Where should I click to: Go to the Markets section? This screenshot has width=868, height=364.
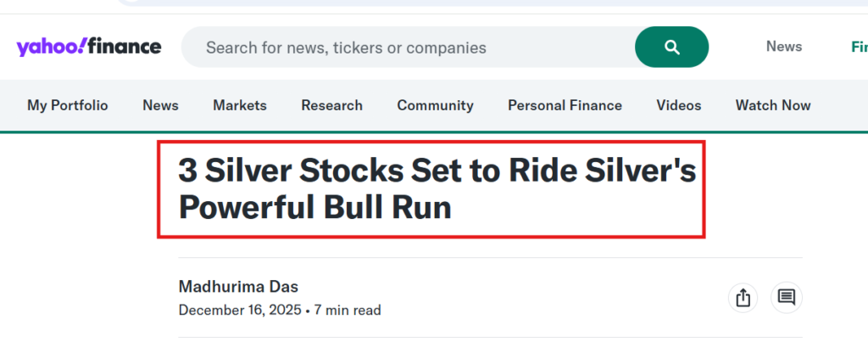240,105
